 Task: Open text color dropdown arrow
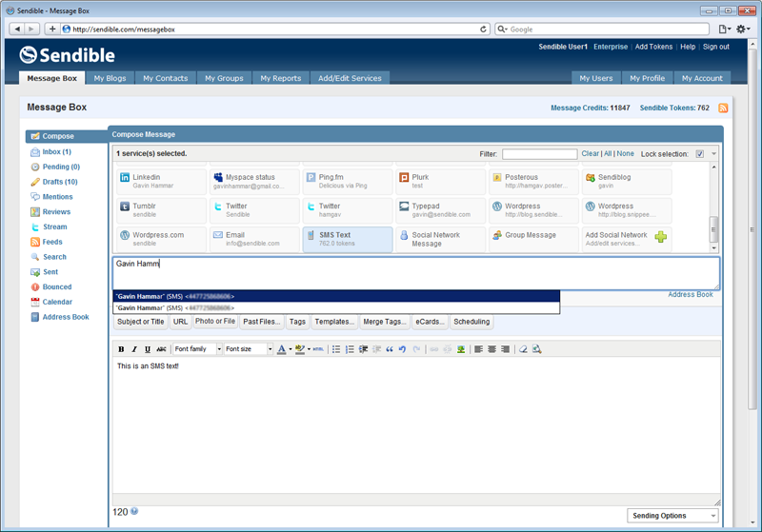tap(291, 349)
